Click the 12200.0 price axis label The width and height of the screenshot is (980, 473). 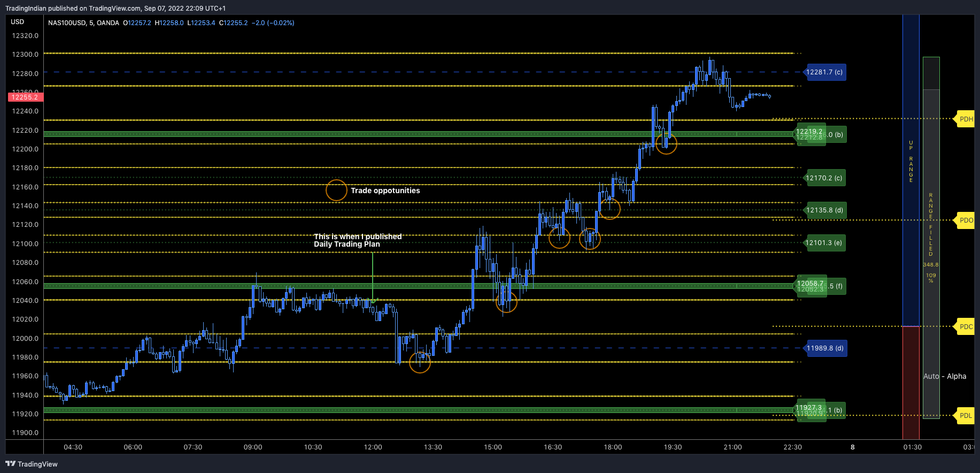point(25,149)
